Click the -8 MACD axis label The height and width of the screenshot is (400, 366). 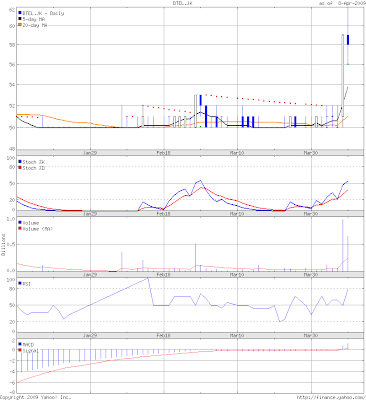coord(11,393)
